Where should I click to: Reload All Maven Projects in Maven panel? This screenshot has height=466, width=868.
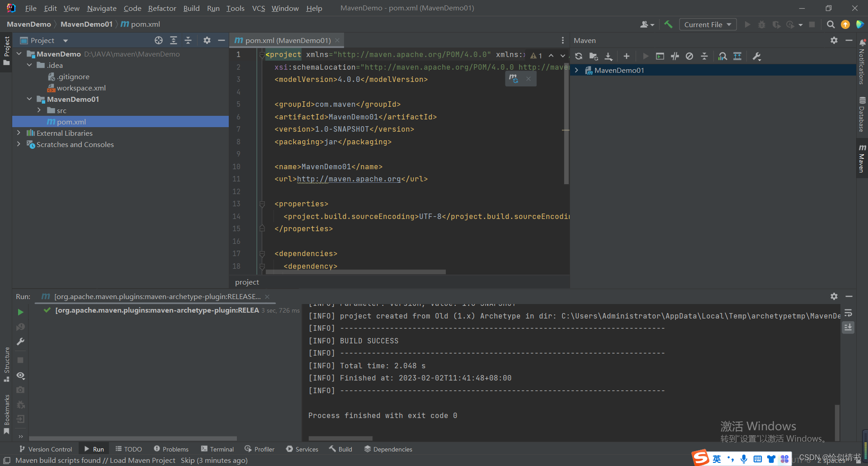579,56
